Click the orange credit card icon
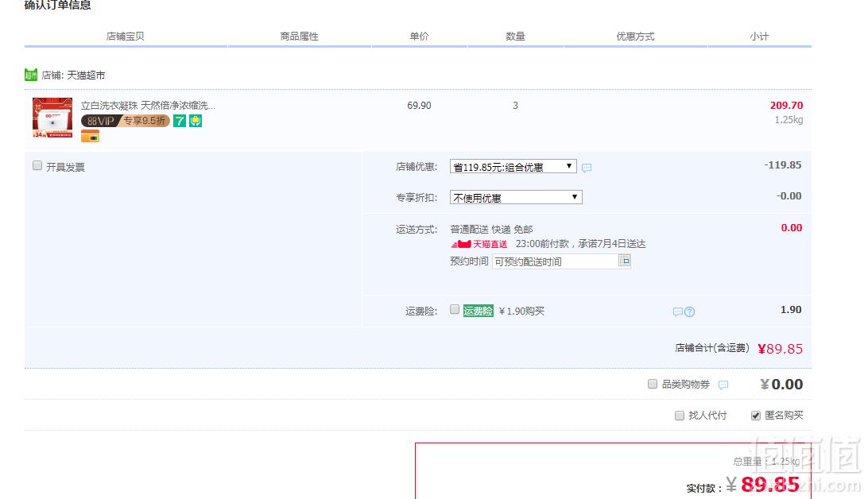 pos(90,136)
